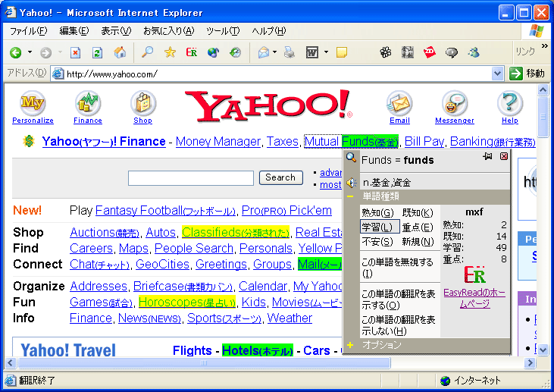
Task: Choose この単語の翻訳を表示しない(H)
Action: (x=399, y=325)
